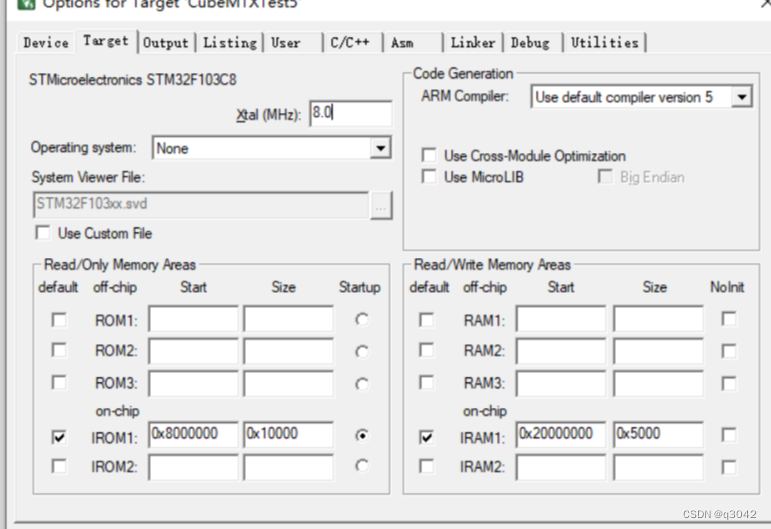Image resolution: width=771 pixels, height=529 pixels.
Task: Click the IROM2 Start field
Action: (193, 467)
